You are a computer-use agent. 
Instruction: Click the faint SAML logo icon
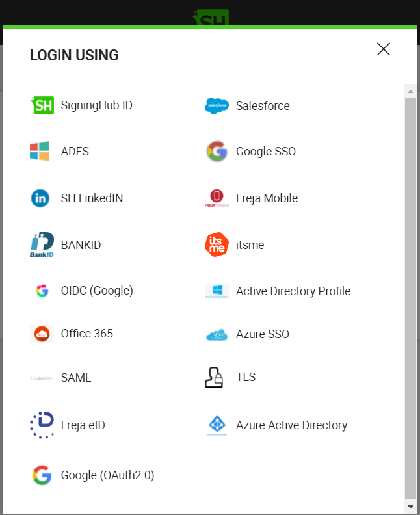[x=42, y=378]
